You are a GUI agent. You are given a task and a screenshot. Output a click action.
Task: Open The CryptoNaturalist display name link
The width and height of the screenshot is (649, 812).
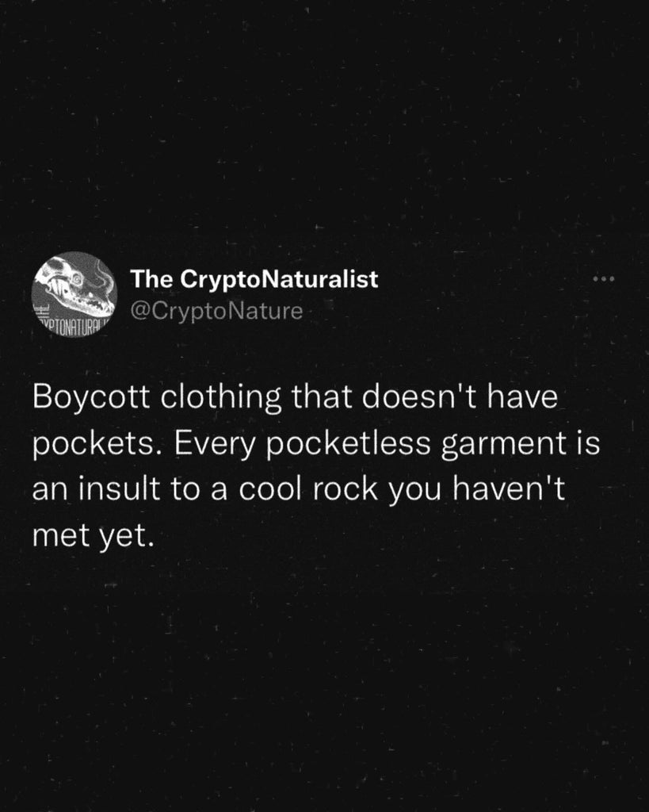pos(254,279)
